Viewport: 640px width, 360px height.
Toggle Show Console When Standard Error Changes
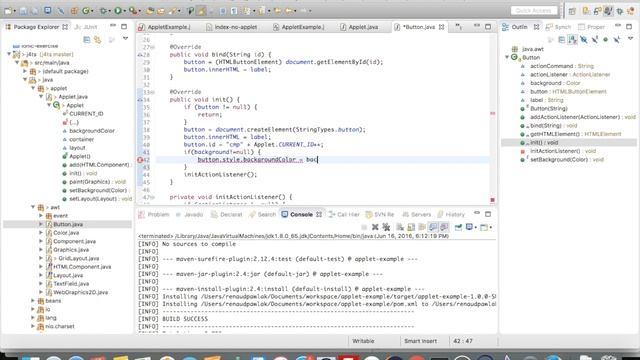(444, 227)
